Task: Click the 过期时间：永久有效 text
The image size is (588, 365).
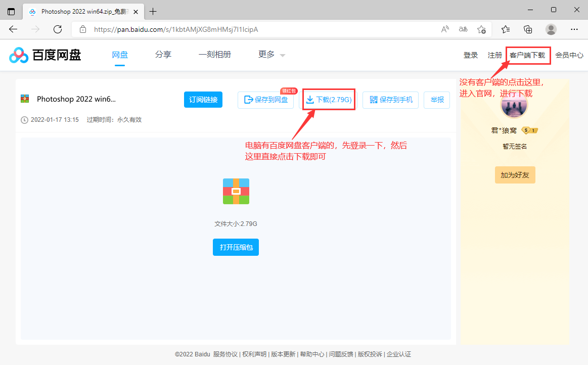Action: 114,120
